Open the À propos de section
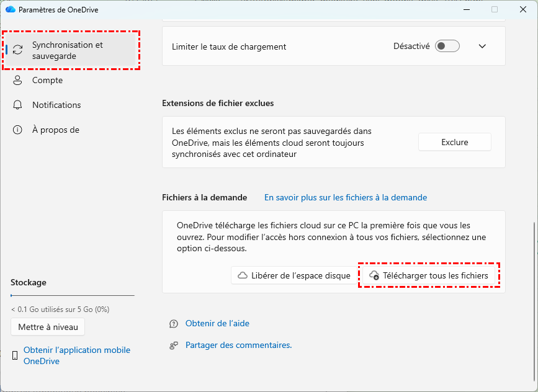 pyautogui.click(x=56, y=130)
